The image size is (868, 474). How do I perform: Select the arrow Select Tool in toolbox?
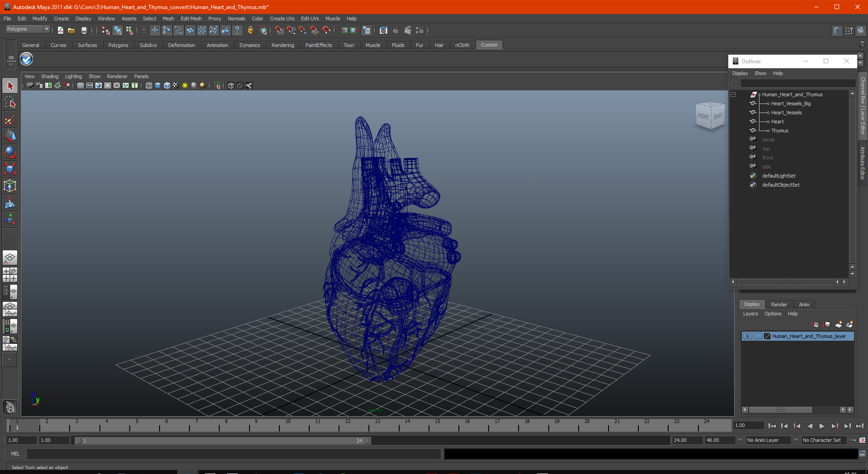pyautogui.click(x=10, y=85)
